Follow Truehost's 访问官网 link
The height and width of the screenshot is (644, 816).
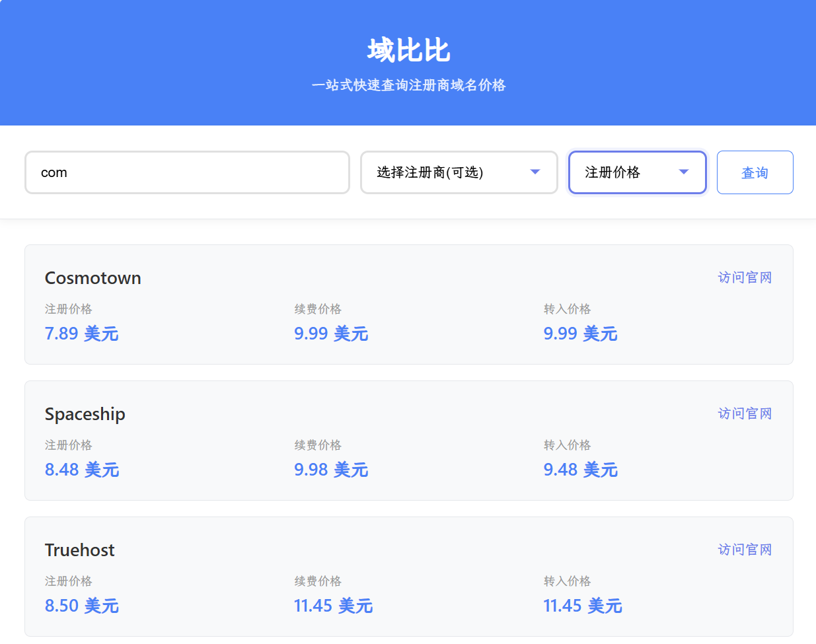click(745, 550)
